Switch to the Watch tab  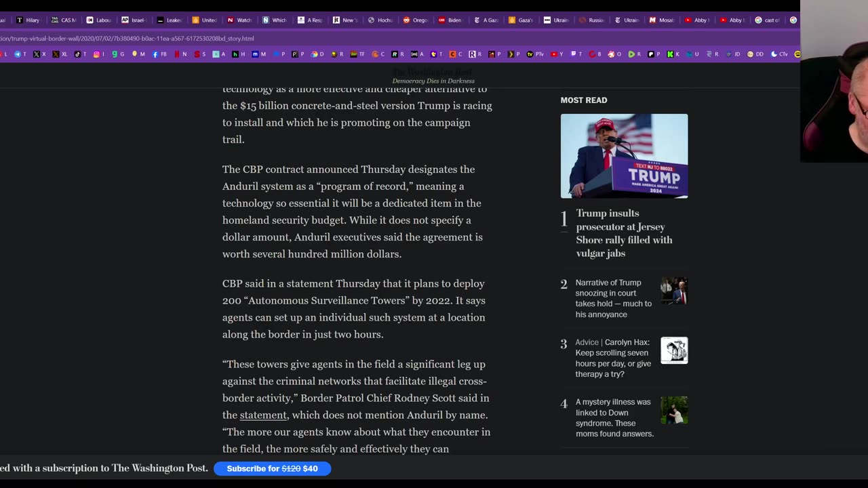240,20
